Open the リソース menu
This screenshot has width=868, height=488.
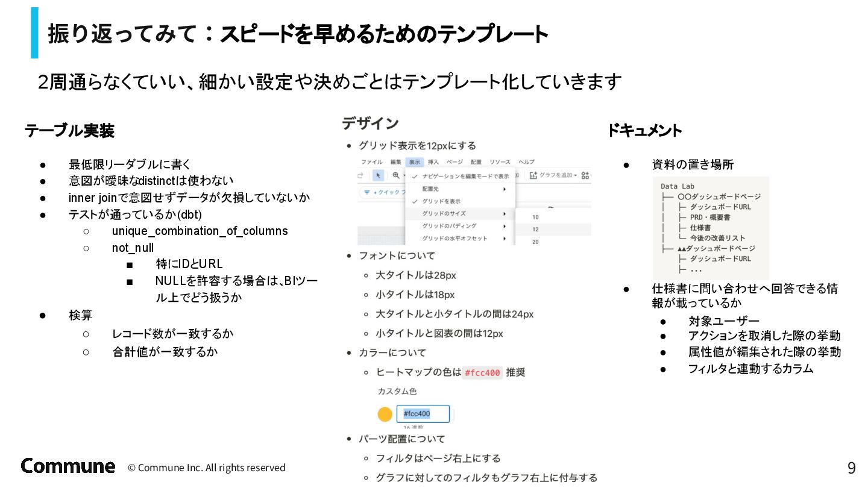(x=500, y=162)
